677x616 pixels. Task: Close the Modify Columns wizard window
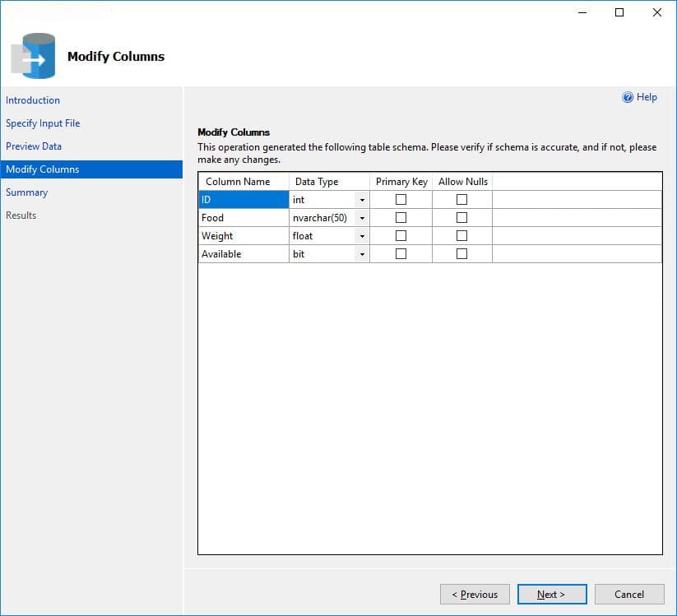click(656, 12)
